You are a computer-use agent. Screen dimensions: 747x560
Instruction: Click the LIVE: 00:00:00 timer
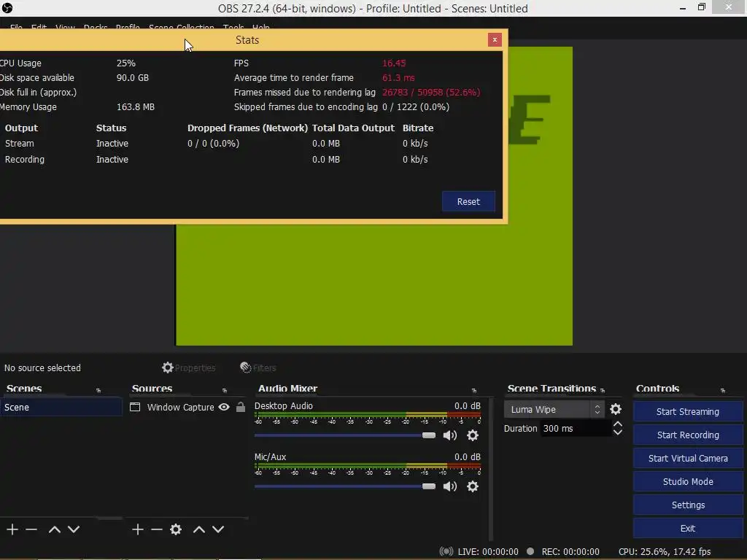(x=488, y=551)
